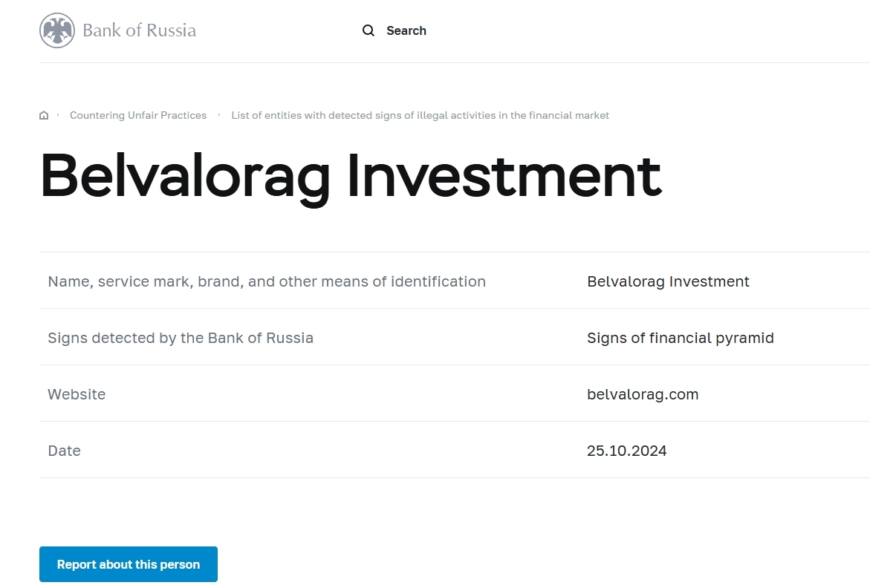This screenshot has height=588, width=870.
Task: Click the magnifying glass search icon
Action: [x=369, y=30]
